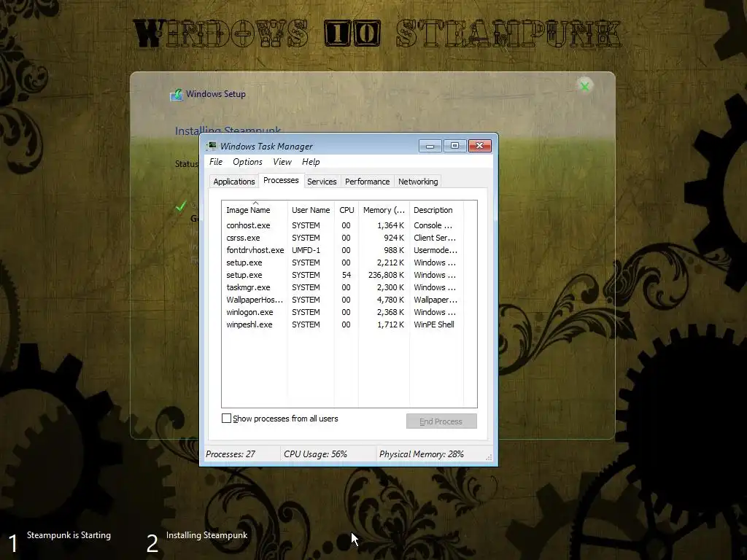Image resolution: width=747 pixels, height=560 pixels.
Task: Go to the Networking tab
Action: click(418, 182)
